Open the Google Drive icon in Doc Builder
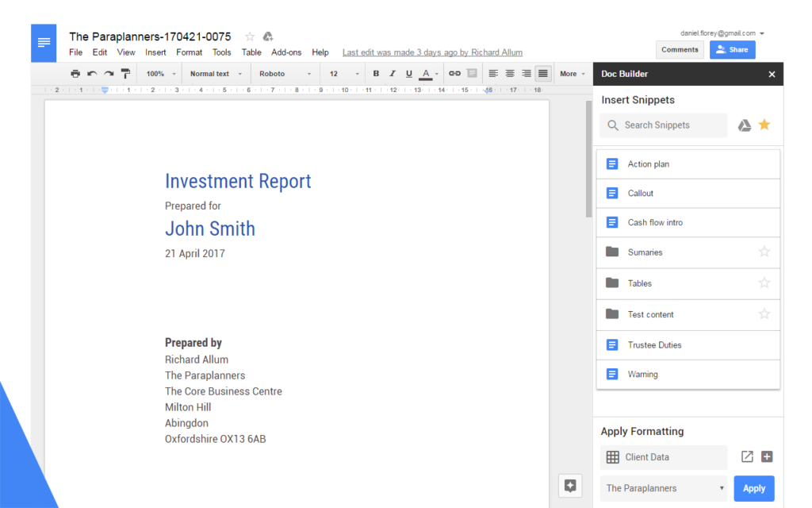 click(x=745, y=125)
